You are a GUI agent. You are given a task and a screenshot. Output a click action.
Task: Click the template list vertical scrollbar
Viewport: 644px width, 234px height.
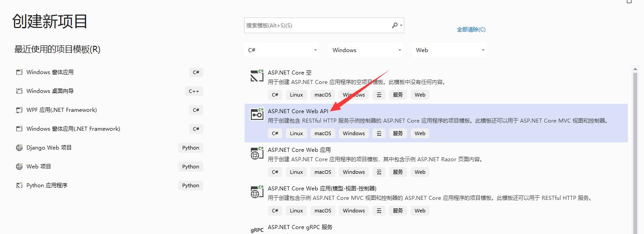[635, 153]
